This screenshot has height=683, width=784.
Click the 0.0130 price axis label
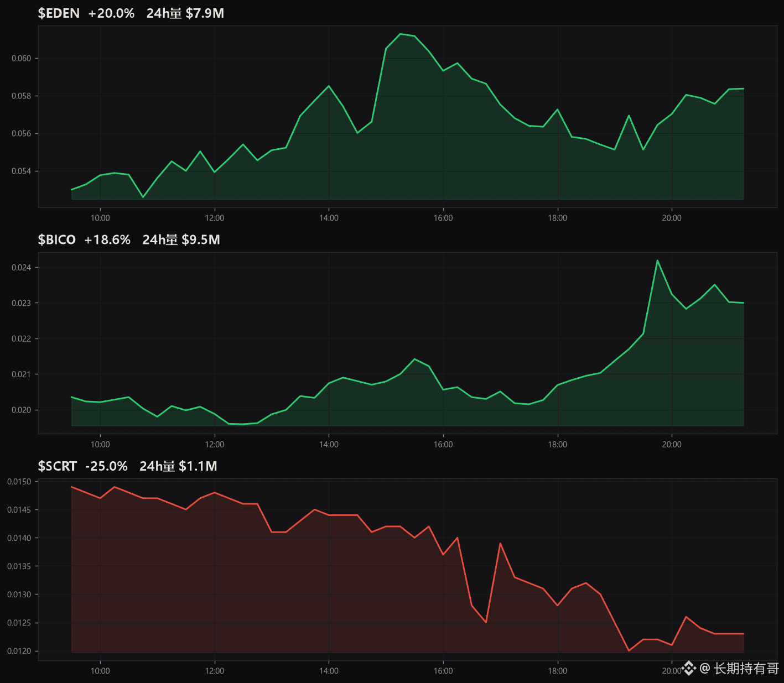coord(19,595)
